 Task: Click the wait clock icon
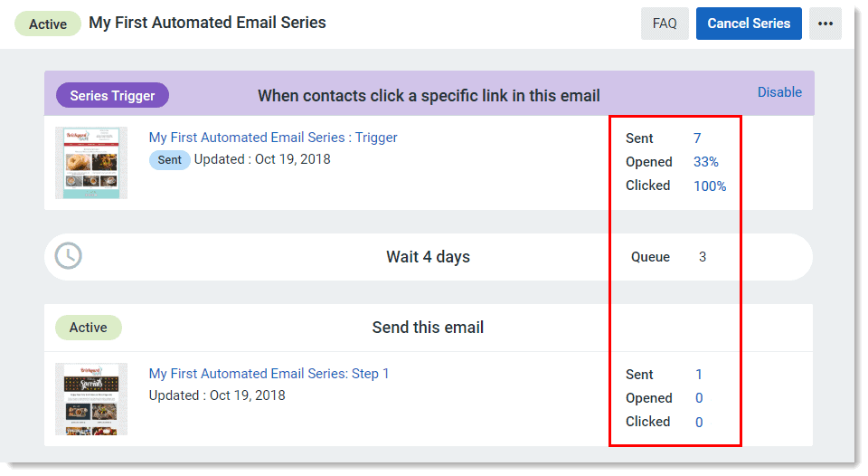coord(68,256)
